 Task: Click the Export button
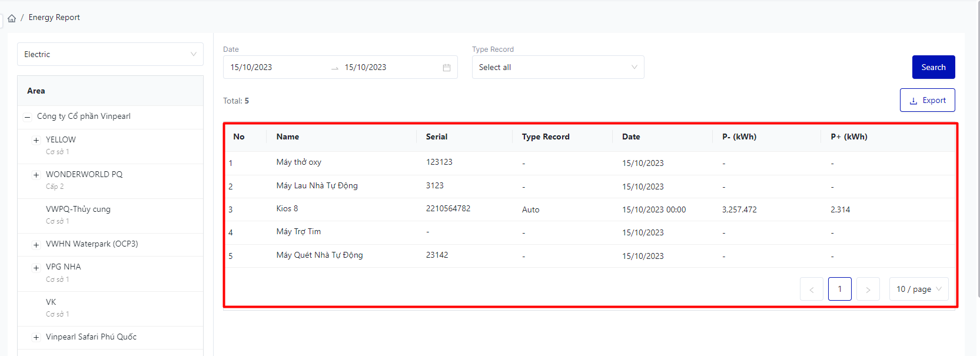pyautogui.click(x=927, y=101)
